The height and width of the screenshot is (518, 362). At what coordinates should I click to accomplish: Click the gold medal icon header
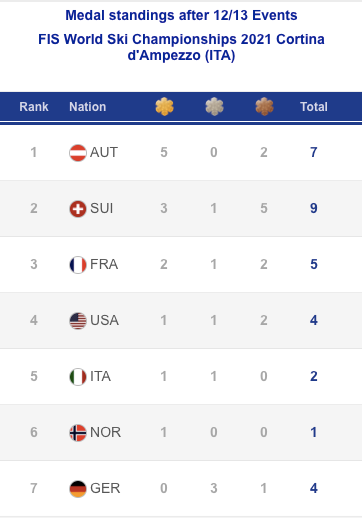tap(164, 107)
